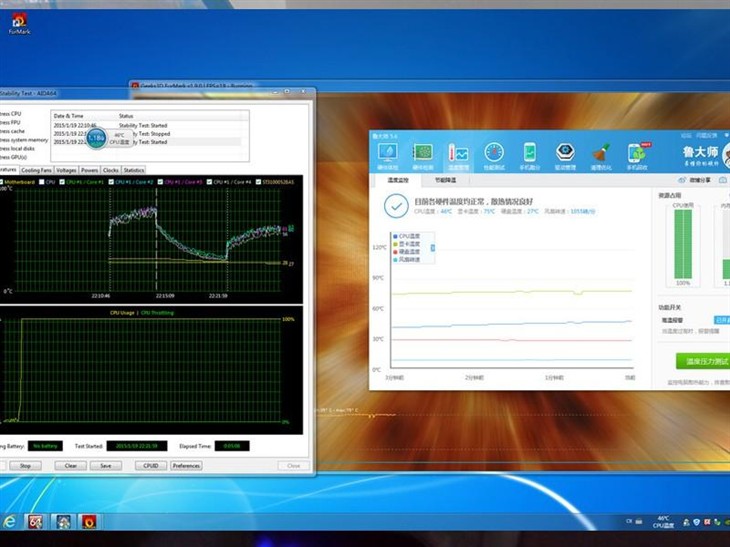Switch to AIDA64 via its taskbar icon

tap(35, 522)
